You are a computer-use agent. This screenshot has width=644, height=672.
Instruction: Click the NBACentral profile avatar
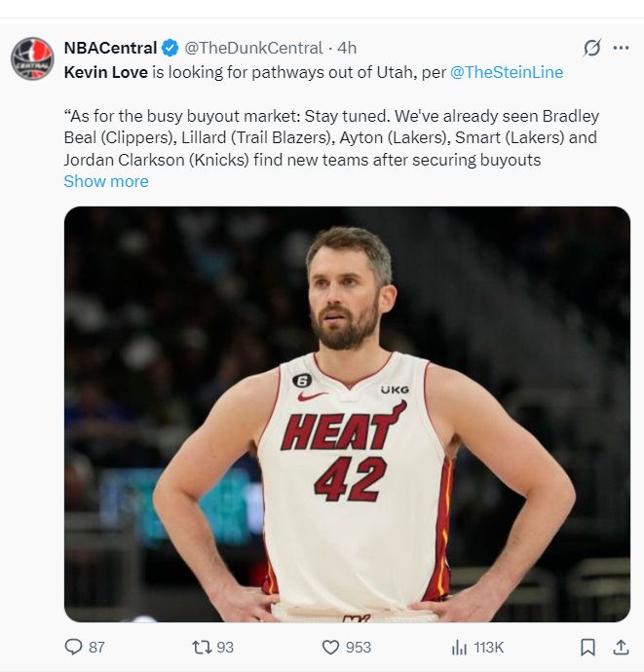[32, 58]
